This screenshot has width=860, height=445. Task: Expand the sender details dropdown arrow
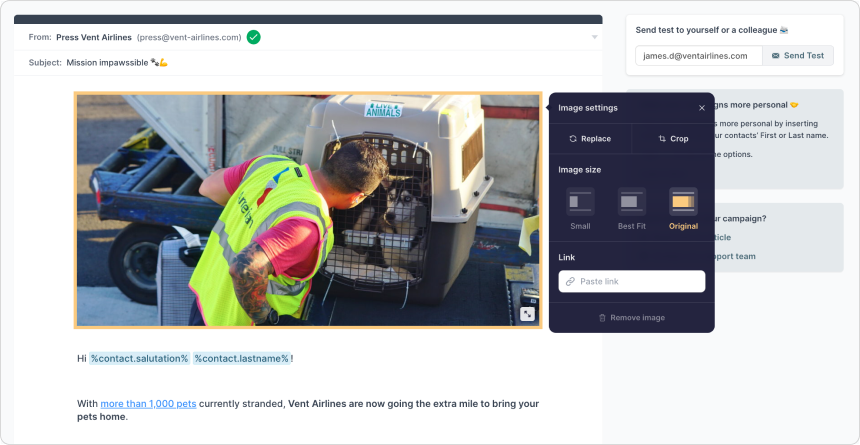click(595, 37)
